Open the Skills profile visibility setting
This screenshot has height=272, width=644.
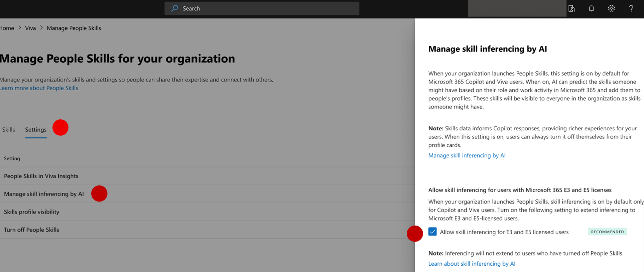tap(31, 212)
